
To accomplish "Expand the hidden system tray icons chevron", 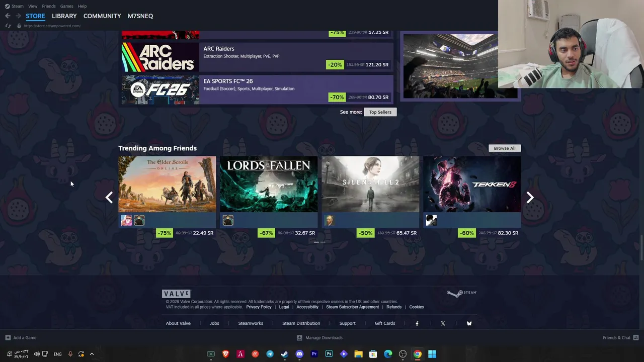I will tap(92, 354).
